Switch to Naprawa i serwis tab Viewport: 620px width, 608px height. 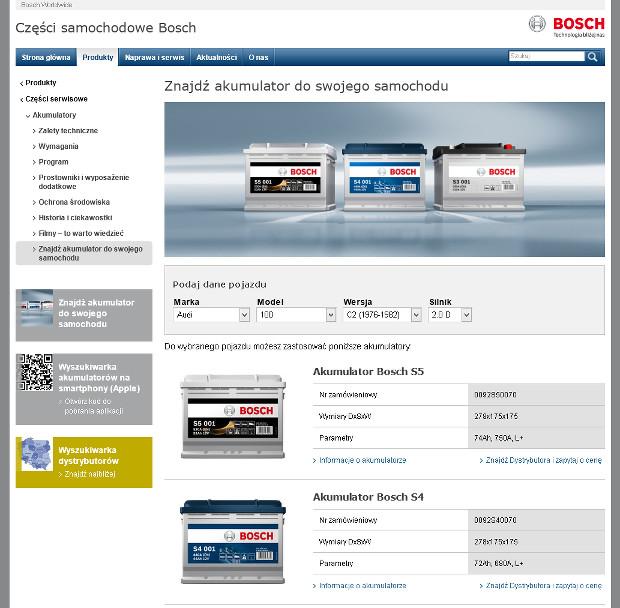tap(154, 57)
